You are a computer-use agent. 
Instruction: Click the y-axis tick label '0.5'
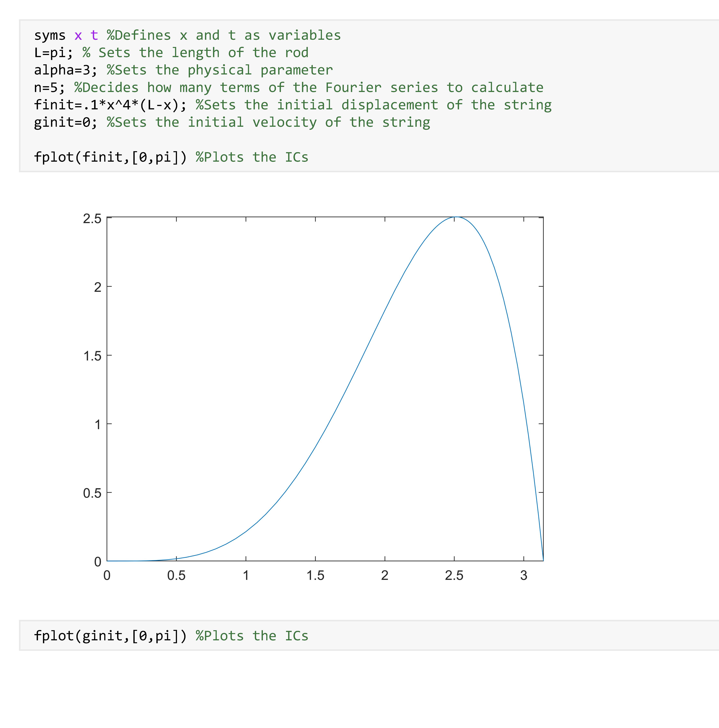pyautogui.click(x=92, y=493)
